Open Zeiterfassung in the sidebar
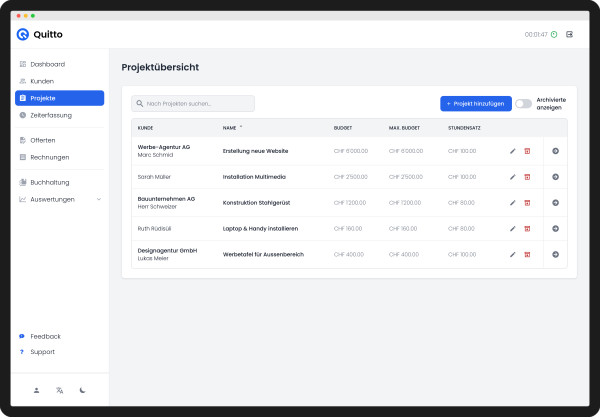The image size is (600, 417). (x=50, y=115)
